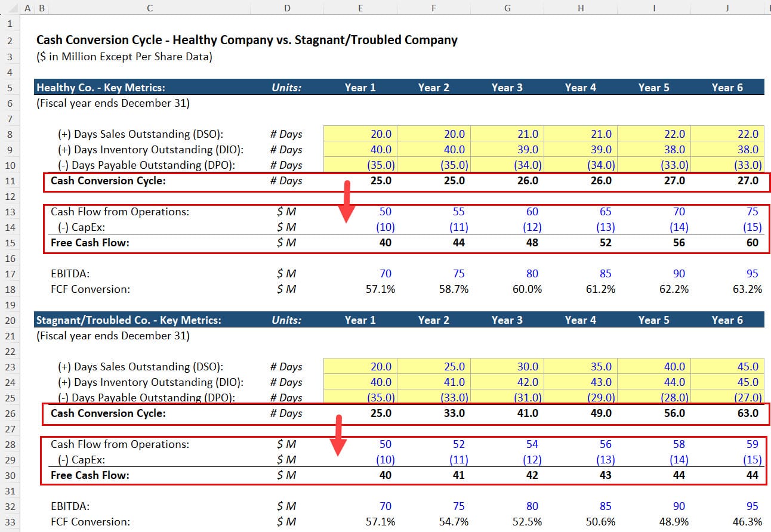Select column header J

click(727, 8)
